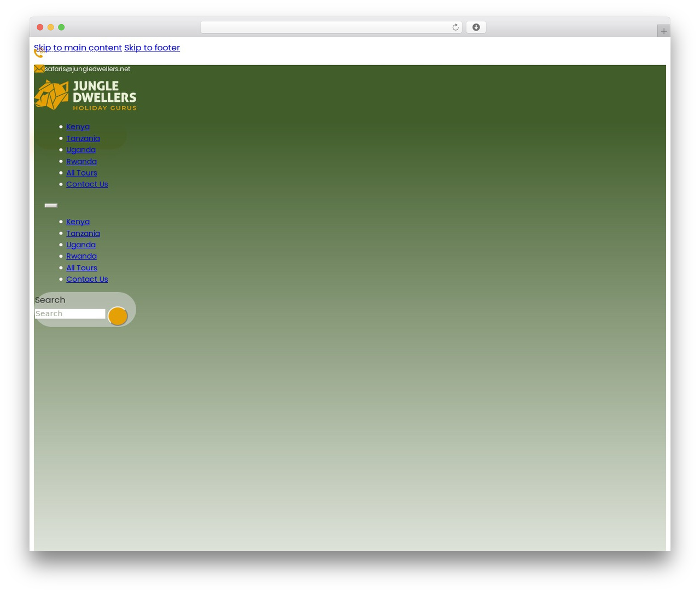Choose Kenya in the second navigation list
Image resolution: width=700 pixels, height=593 pixels.
coord(78,222)
